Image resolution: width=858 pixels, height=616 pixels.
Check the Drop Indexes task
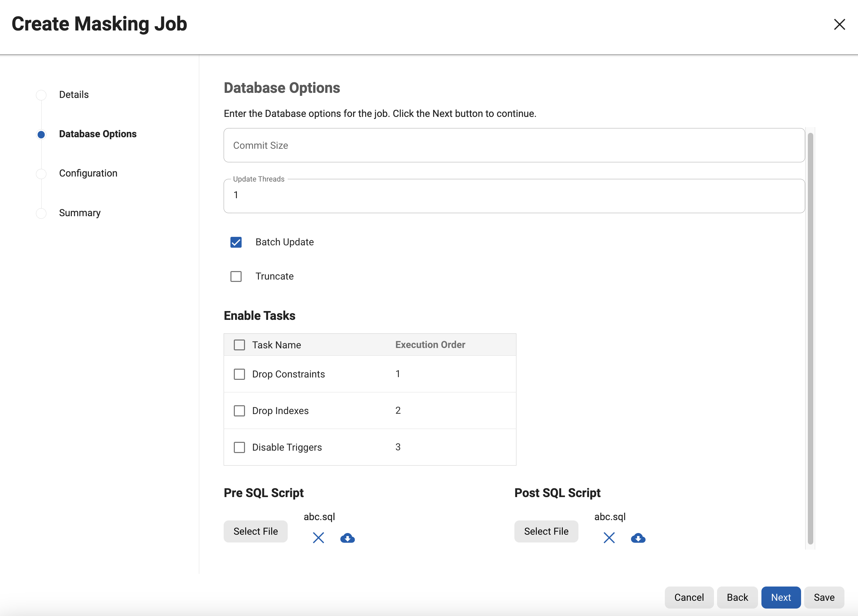(239, 411)
